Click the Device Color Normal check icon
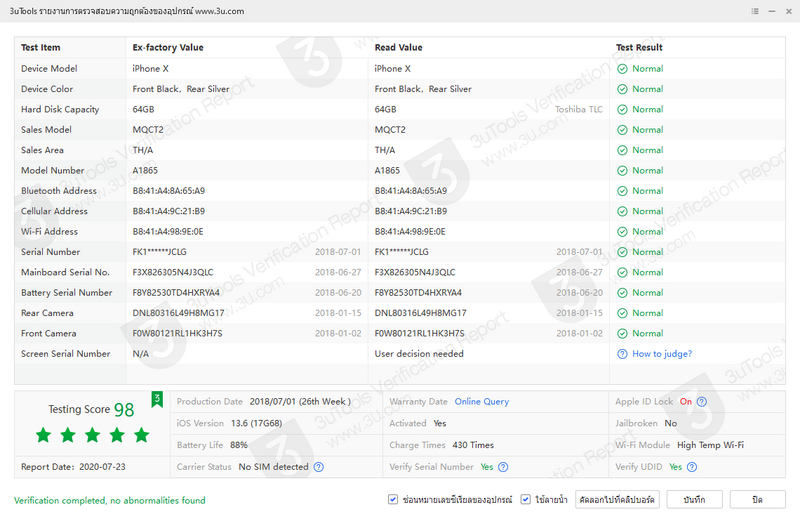The height and width of the screenshot is (526, 800). pyautogui.click(x=622, y=89)
